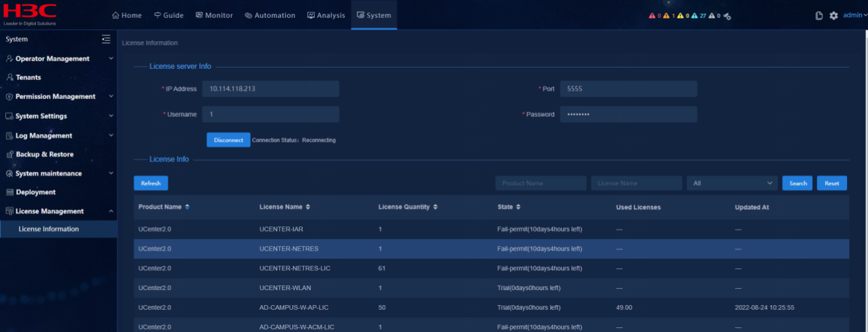Open the Guide tab

pos(168,15)
